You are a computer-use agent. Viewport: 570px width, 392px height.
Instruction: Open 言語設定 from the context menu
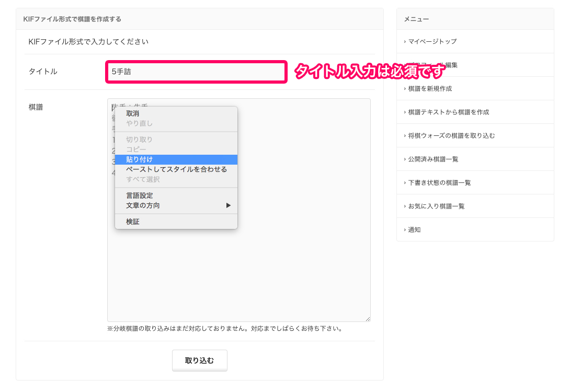(x=139, y=195)
